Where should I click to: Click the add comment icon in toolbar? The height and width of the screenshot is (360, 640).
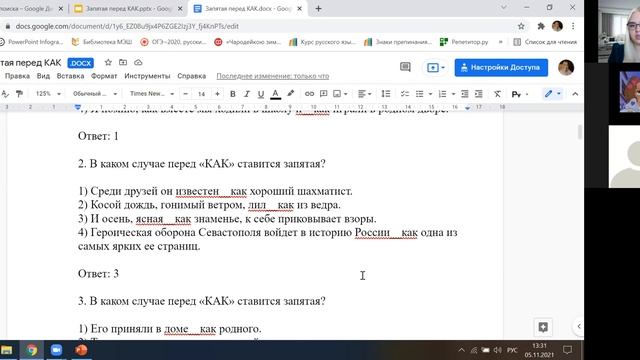point(323,94)
